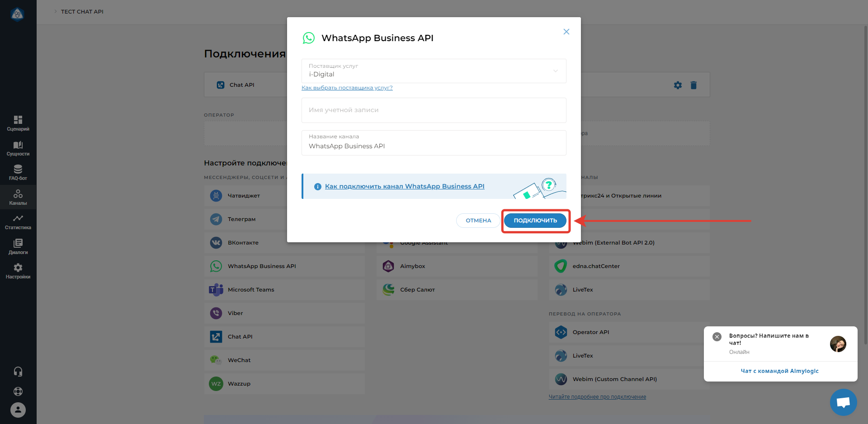Pick the Wazzup channel
This screenshot has height=424, width=868.
tap(284, 384)
